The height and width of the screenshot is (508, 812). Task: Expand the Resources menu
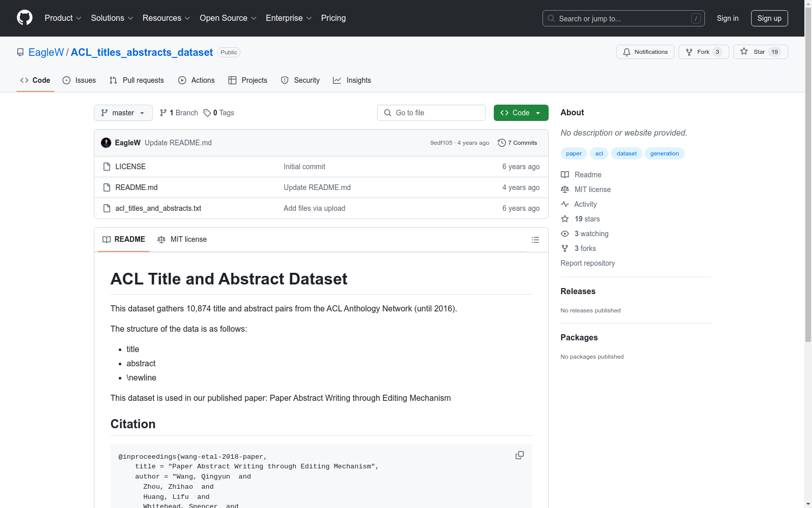click(x=166, y=18)
